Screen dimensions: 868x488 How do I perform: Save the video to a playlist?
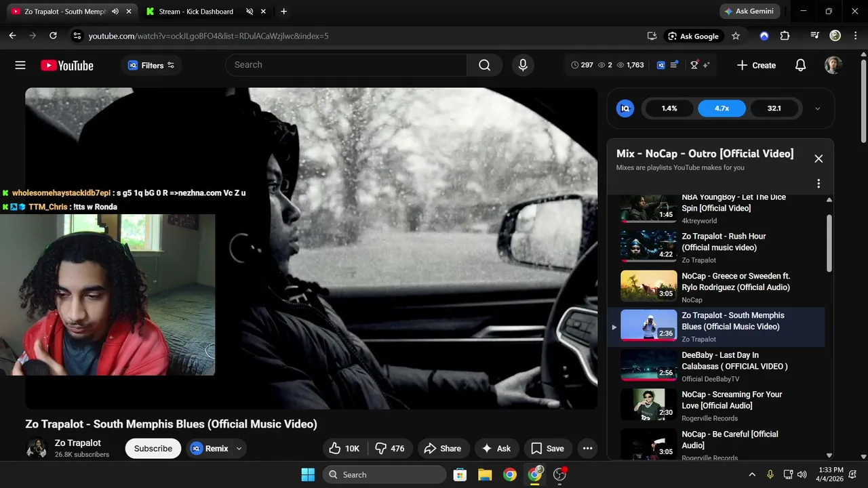point(547,448)
